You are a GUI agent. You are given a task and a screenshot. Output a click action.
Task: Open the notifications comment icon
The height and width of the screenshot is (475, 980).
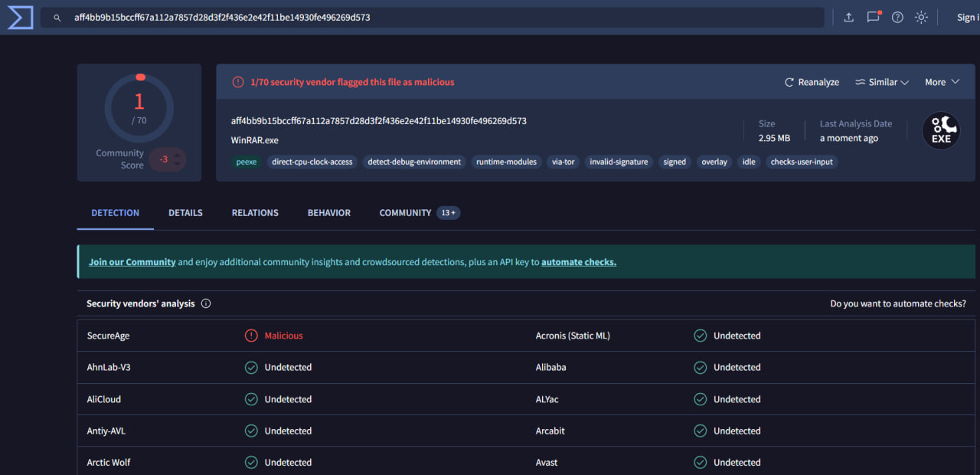tap(873, 17)
